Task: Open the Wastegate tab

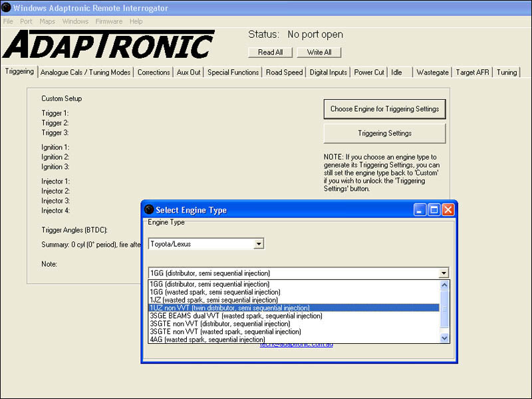Action: click(x=432, y=72)
